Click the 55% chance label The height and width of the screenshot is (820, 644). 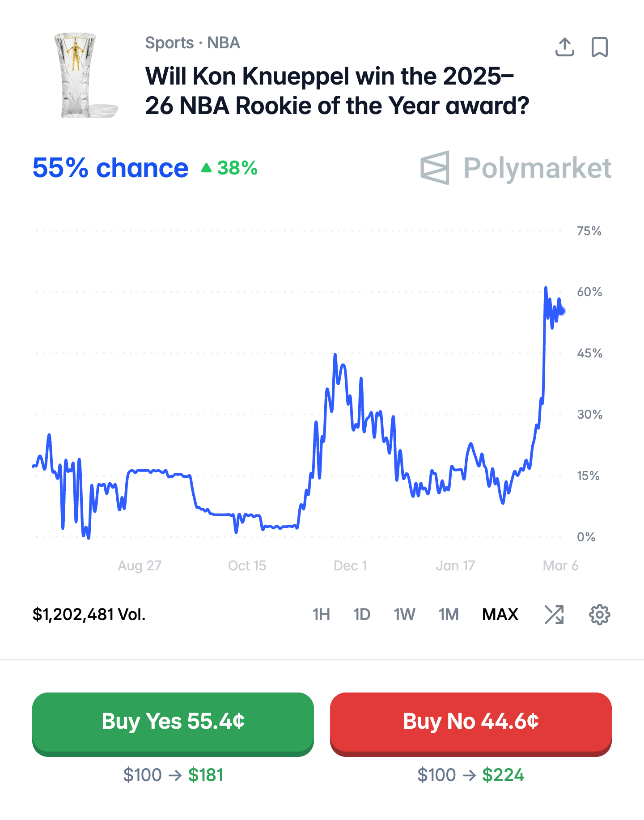click(110, 168)
